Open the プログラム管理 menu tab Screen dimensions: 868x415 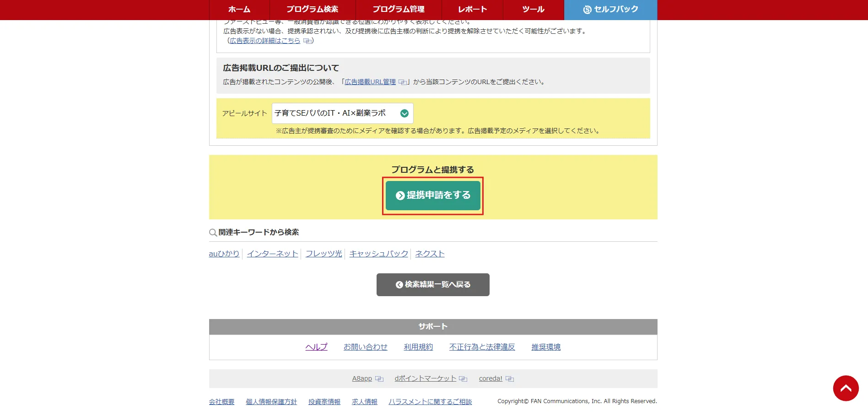[x=399, y=10]
